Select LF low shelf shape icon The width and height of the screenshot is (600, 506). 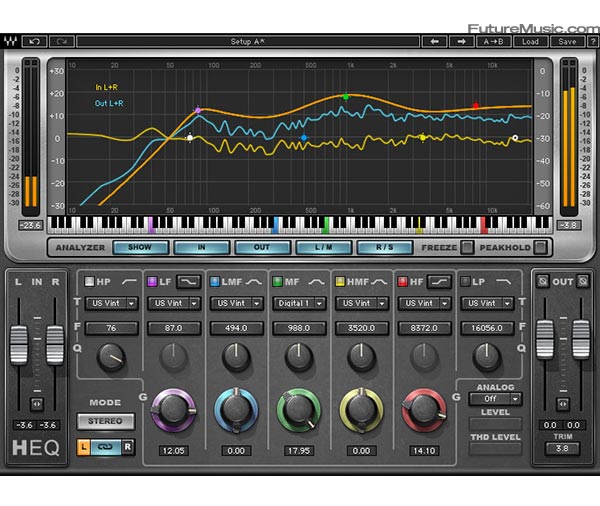[189, 282]
